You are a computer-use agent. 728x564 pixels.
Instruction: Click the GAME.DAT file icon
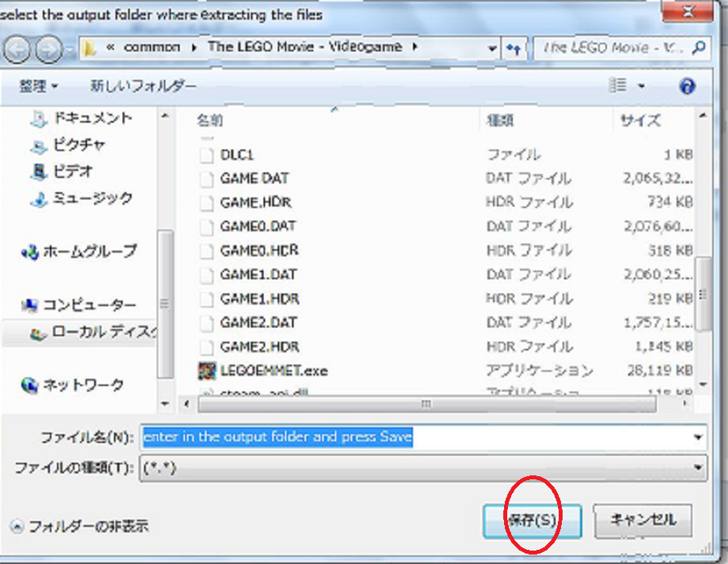(207, 179)
